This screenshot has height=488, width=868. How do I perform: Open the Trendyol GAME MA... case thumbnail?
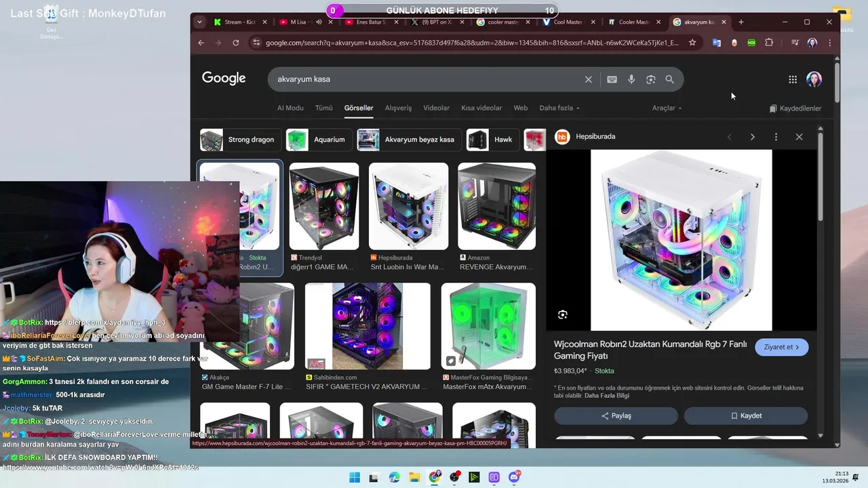pyautogui.click(x=324, y=206)
